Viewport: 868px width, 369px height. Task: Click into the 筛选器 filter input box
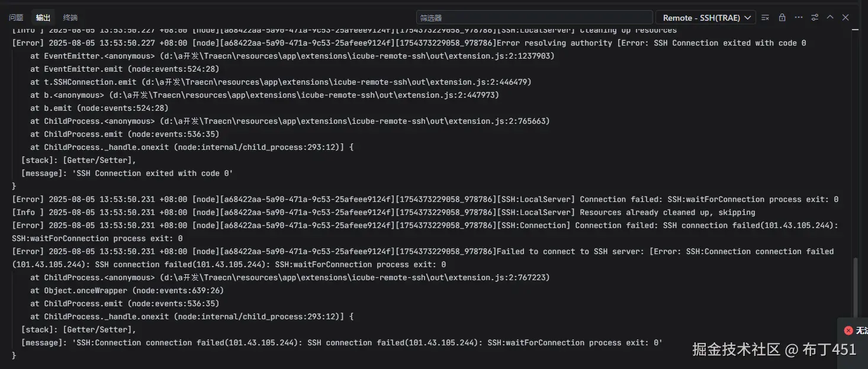click(x=533, y=18)
